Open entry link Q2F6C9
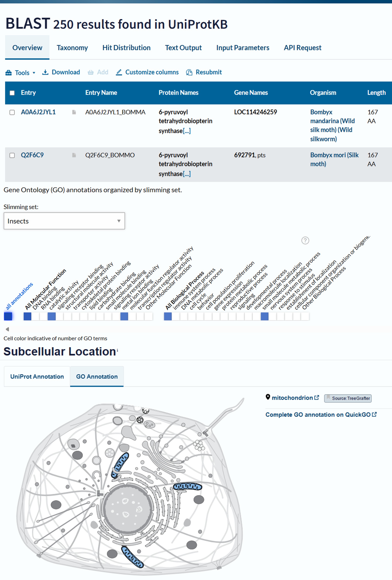This screenshot has height=580, width=392. (x=32, y=155)
